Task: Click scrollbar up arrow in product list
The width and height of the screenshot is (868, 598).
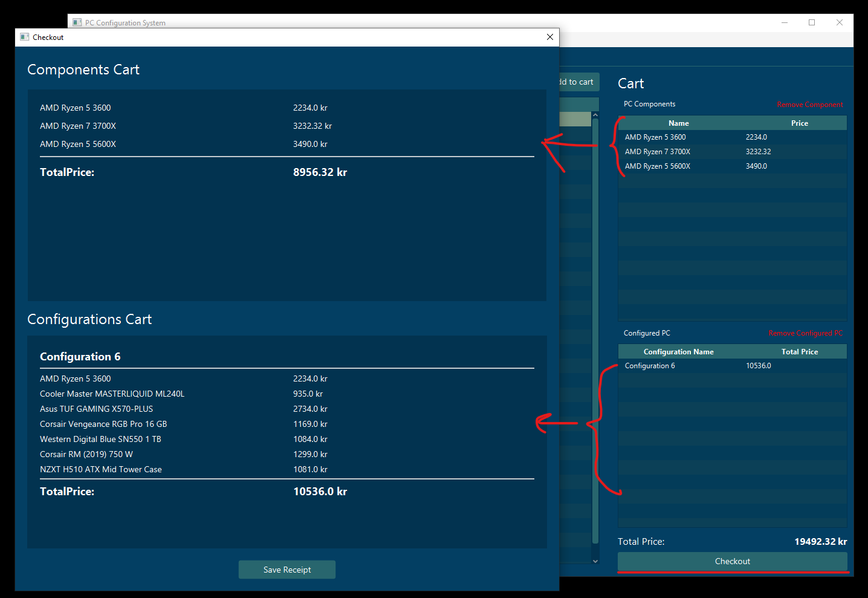Action: [595, 115]
